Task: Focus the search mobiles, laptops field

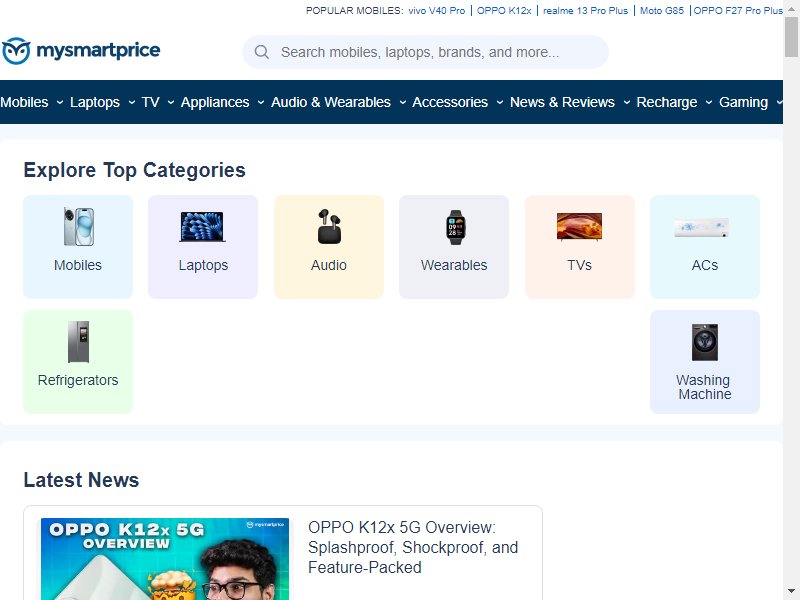Action: (x=425, y=52)
